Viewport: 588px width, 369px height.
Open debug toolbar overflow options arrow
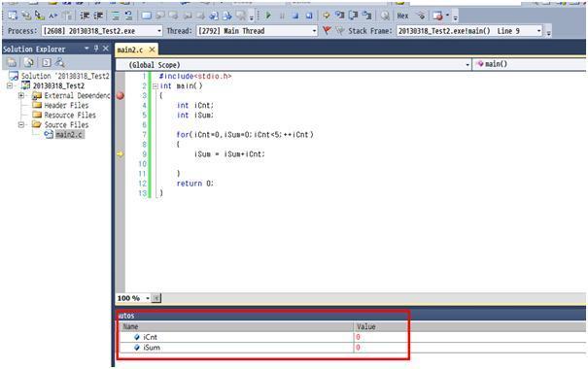click(x=455, y=17)
